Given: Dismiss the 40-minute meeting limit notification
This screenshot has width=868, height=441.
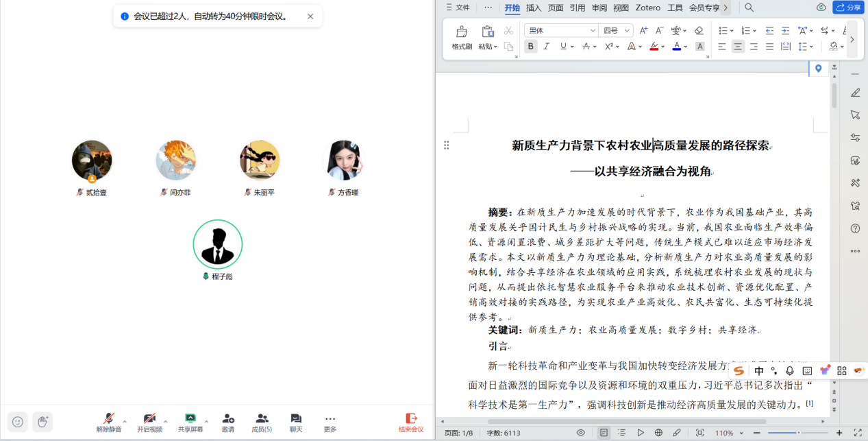Looking at the screenshot, I should [310, 16].
